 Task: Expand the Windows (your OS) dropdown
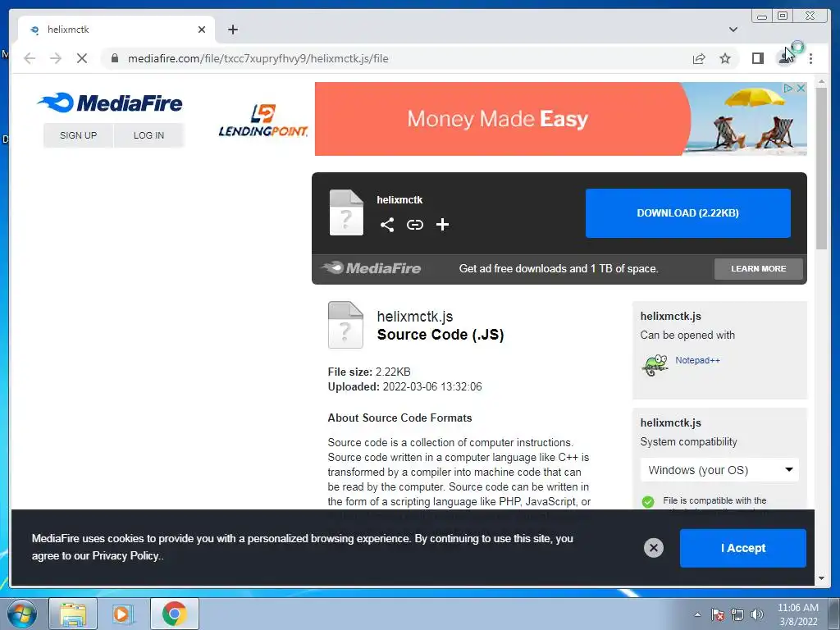[719, 470]
